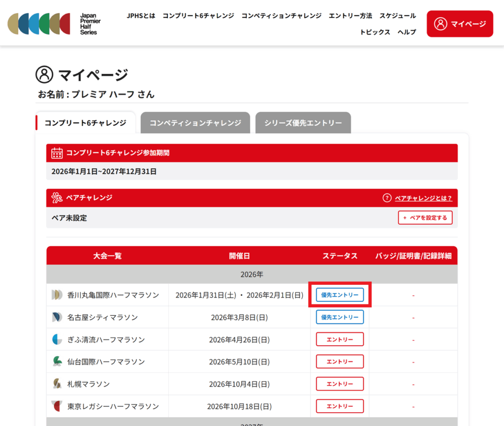The height and width of the screenshot is (426, 504).
Task: Click the 香川丸亀国際ハーフマラソン race logo
Action: point(57,295)
